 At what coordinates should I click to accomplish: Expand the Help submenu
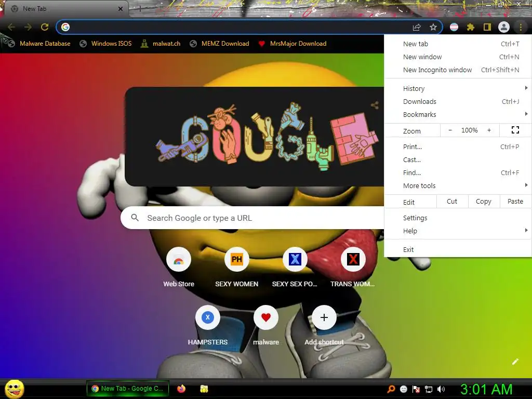pyautogui.click(x=458, y=231)
